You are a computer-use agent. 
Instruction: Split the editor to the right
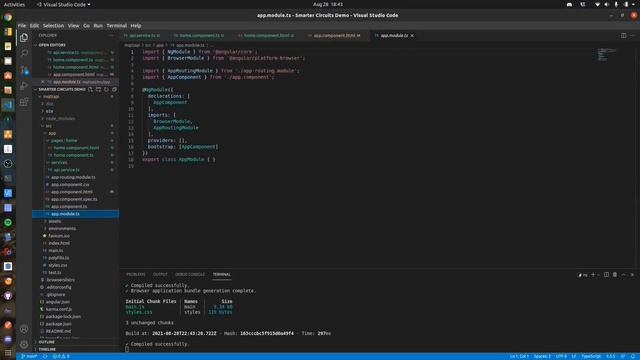[623, 36]
